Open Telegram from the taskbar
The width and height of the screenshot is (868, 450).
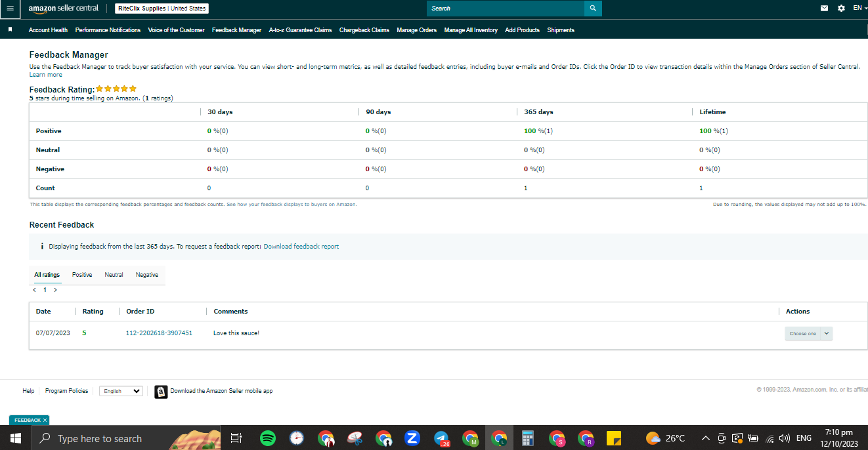pos(441,438)
